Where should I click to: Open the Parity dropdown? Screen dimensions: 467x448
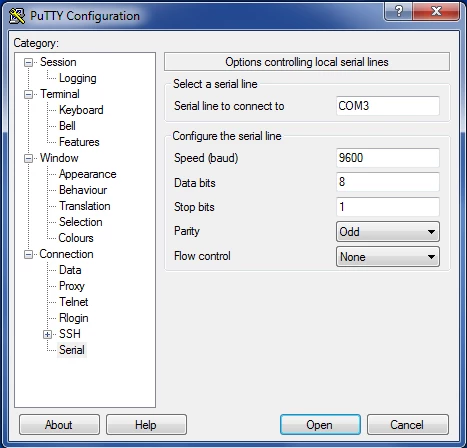(388, 232)
